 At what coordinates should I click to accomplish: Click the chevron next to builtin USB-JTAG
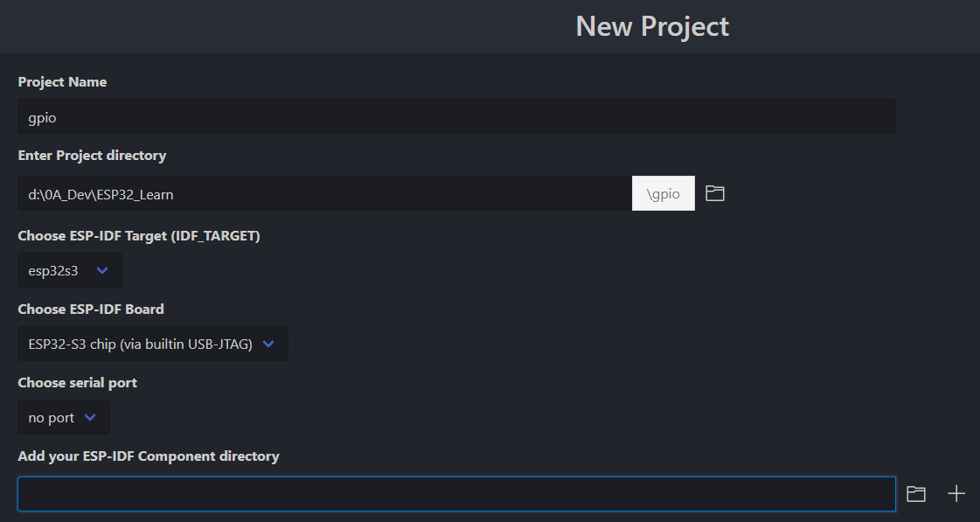(x=268, y=345)
